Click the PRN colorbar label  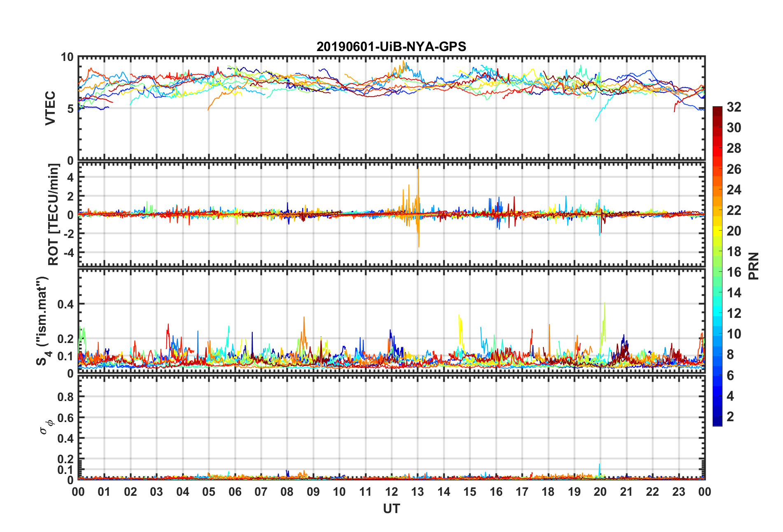pos(753,266)
